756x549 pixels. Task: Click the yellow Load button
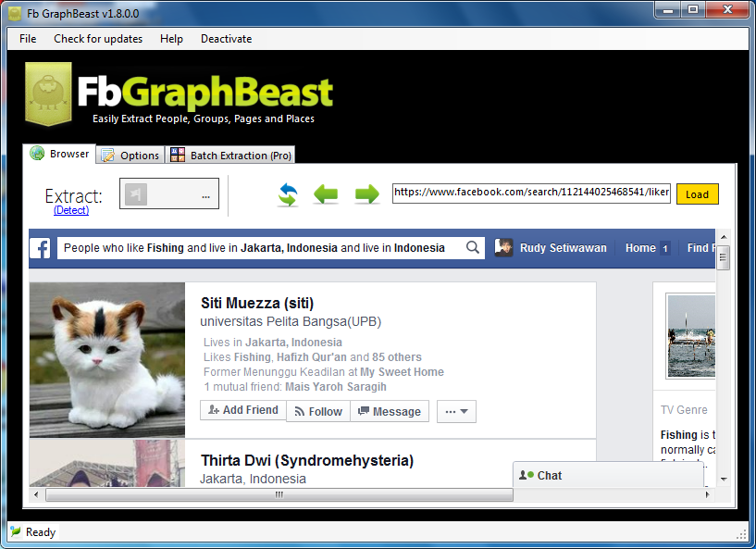(697, 194)
